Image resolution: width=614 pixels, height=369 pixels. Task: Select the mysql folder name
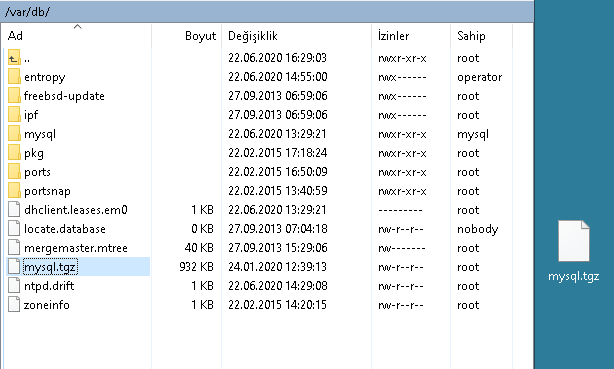(x=40, y=134)
